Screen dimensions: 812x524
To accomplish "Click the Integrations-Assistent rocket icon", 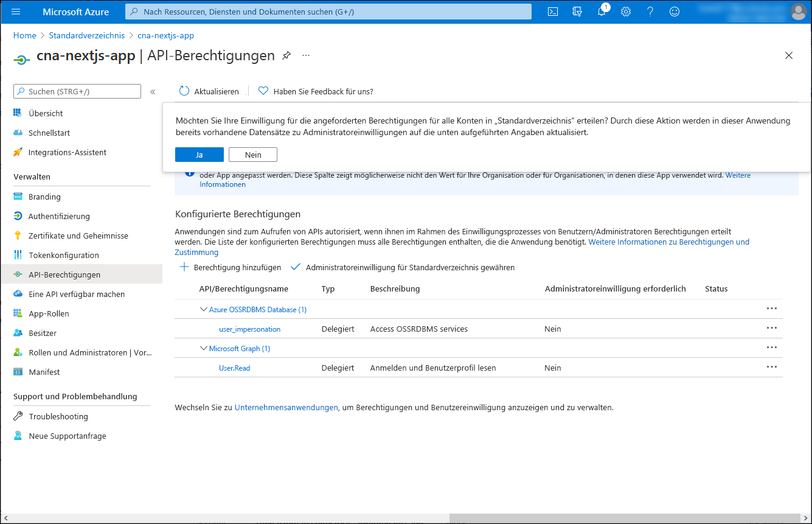I will pos(18,152).
